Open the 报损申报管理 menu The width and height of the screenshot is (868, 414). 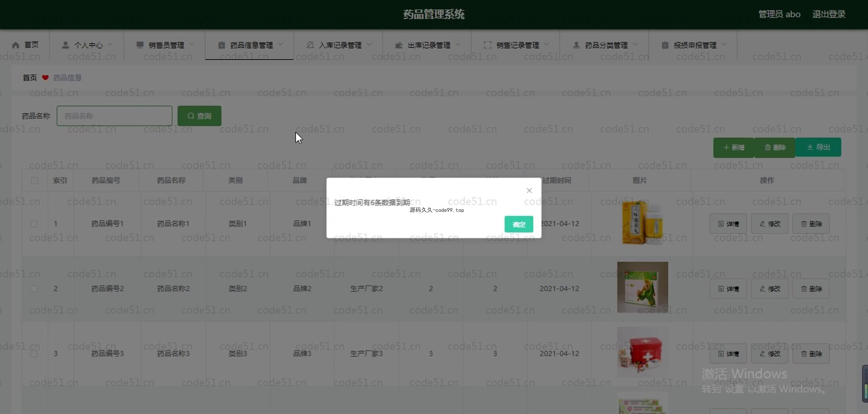(693, 45)
